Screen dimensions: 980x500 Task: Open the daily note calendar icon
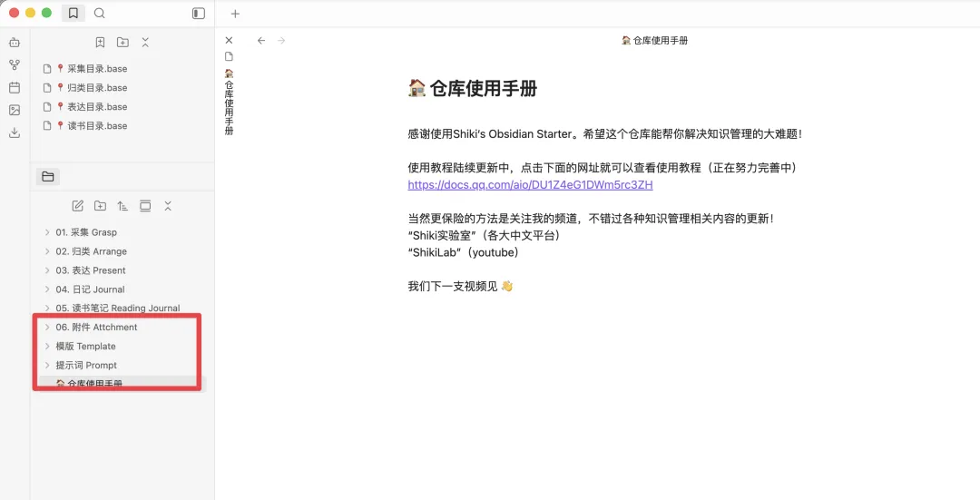point(15,87)
